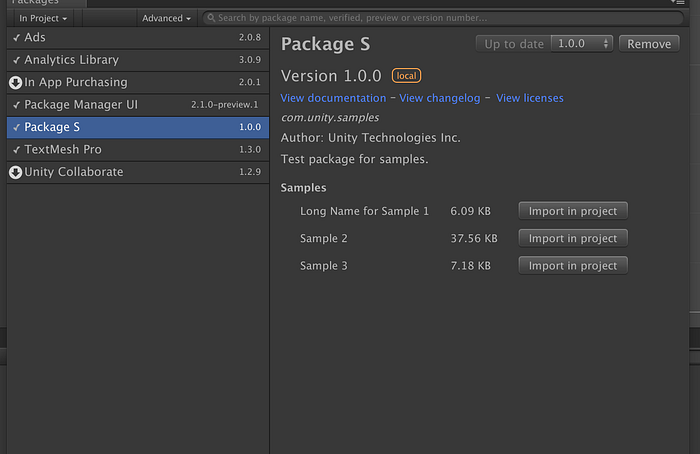700x454 pixels.
Task: Click the checkmark icon next to Package Manager UI
Action: pos(17,105)
